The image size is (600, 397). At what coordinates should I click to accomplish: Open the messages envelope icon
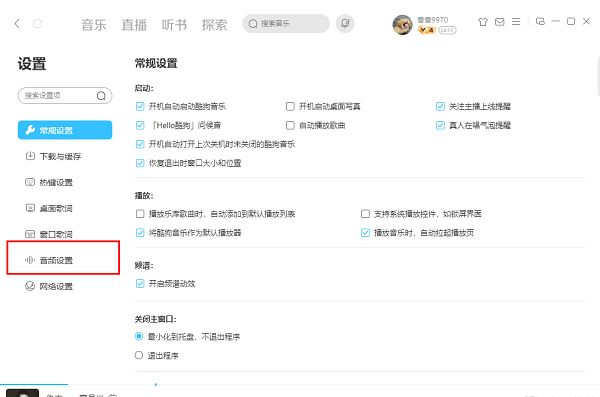[499, 22]
